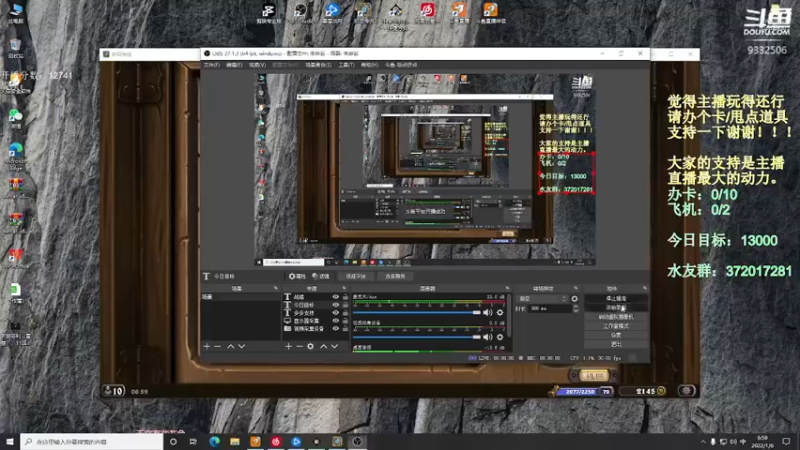This screenshot has width=800, height=450.
Task: Open the scene transition type dropdown
Action: point(542,298)
